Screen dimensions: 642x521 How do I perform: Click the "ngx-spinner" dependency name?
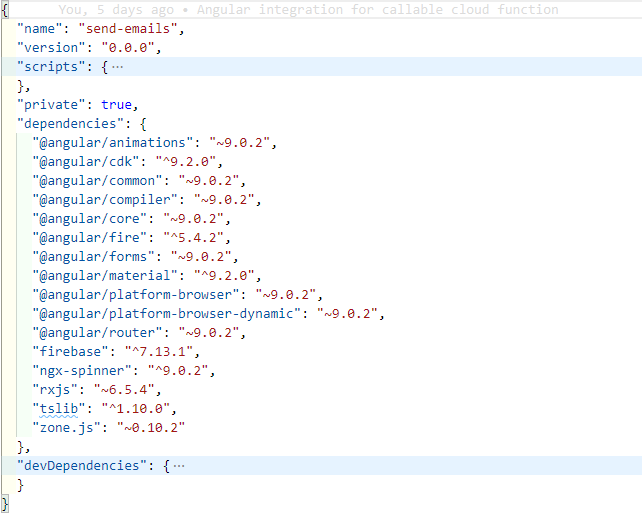81,370
